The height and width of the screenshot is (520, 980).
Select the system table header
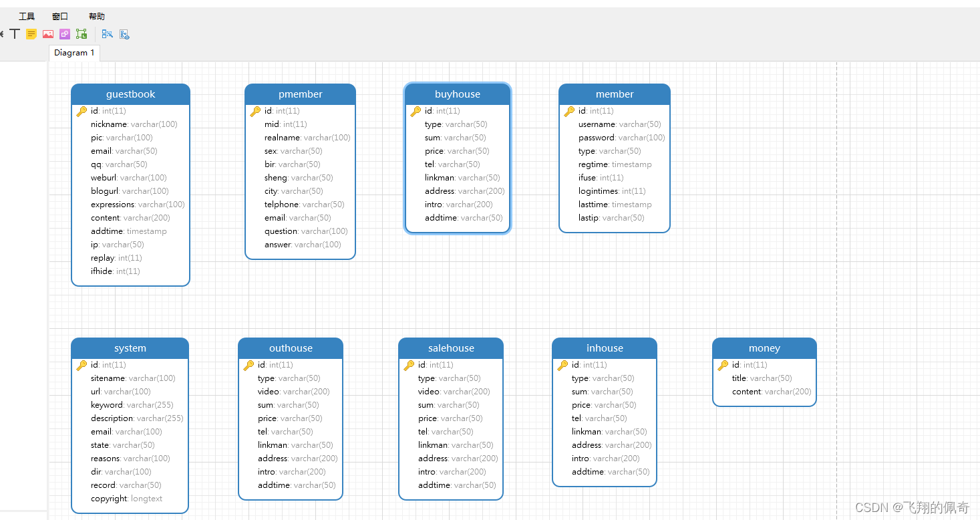click(x=130, y=348)
